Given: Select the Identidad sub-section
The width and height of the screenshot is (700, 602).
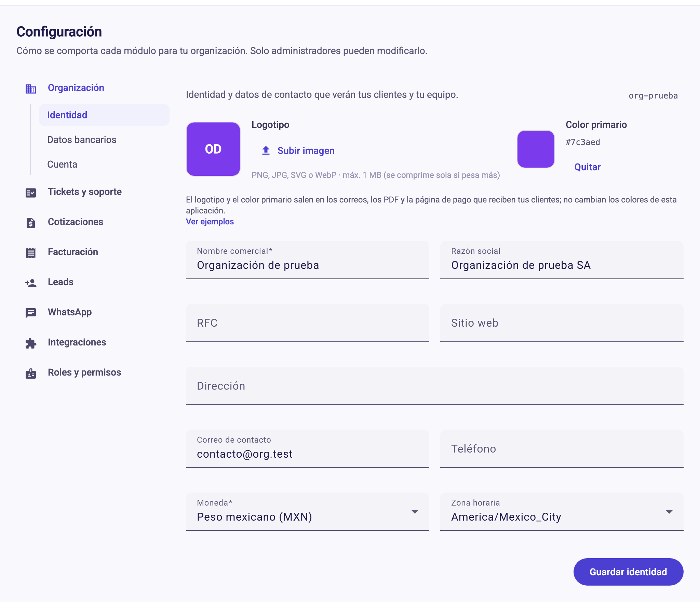Looking at the screenshot, I should [x=104, y=115].
